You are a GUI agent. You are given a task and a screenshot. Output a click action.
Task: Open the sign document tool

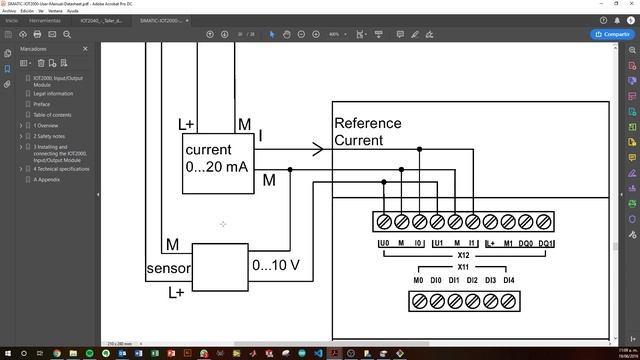pyautogui.click(x=429, y=35)
